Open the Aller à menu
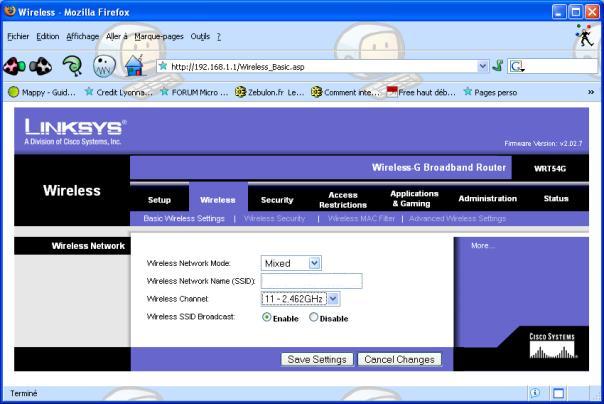 point(116,36)
